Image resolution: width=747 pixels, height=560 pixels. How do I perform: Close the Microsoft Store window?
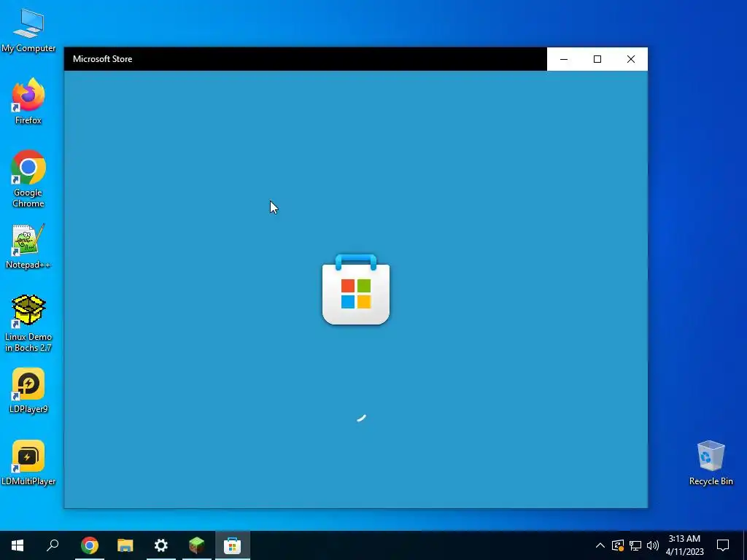tap(631, 59)
